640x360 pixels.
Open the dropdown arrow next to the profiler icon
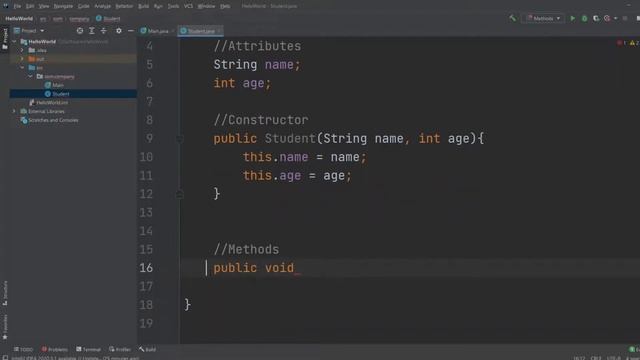616,18
